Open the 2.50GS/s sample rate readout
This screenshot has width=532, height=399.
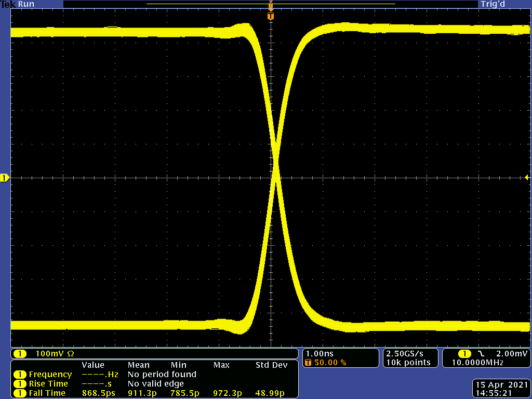coord(404,353)
